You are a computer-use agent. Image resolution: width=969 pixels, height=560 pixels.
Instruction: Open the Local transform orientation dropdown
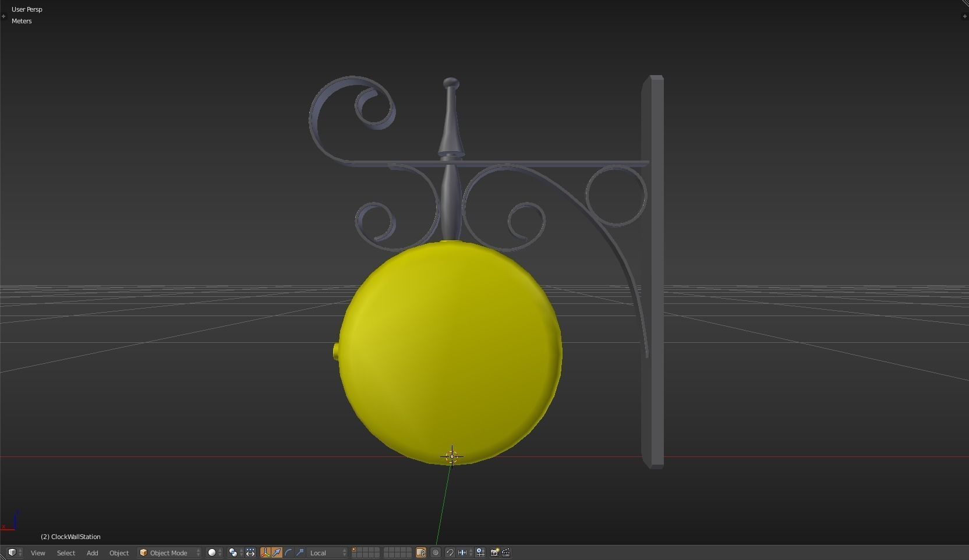(x=327, y=552)
